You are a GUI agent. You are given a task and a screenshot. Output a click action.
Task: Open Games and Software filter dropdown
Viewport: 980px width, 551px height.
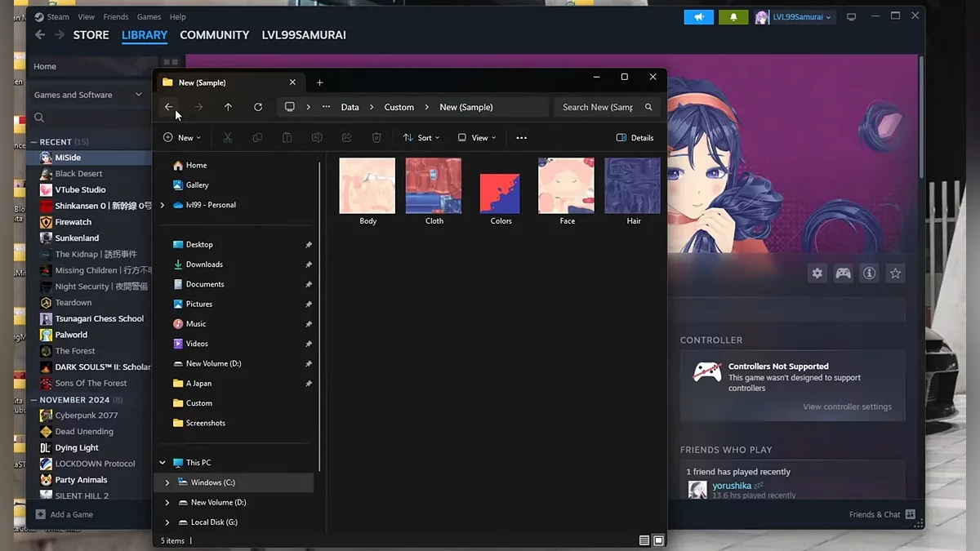point(88,95)
